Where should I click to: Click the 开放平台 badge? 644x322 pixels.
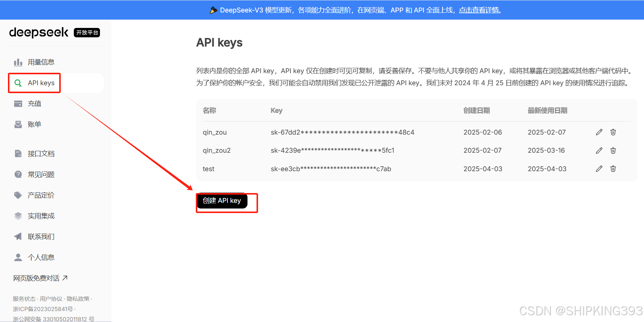(87, 32)
